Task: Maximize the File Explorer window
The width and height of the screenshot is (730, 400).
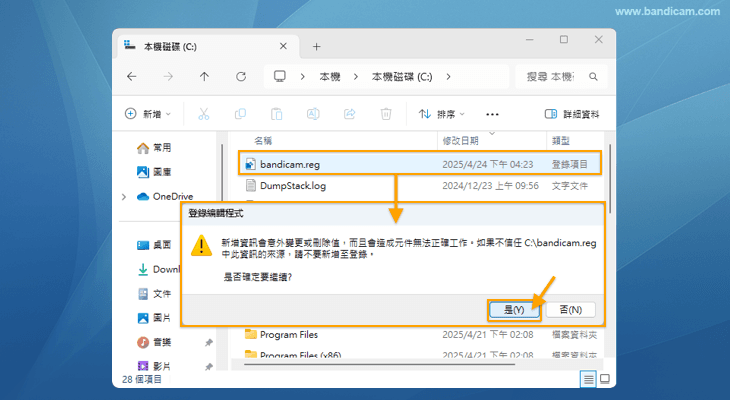Action: (564, 40)
